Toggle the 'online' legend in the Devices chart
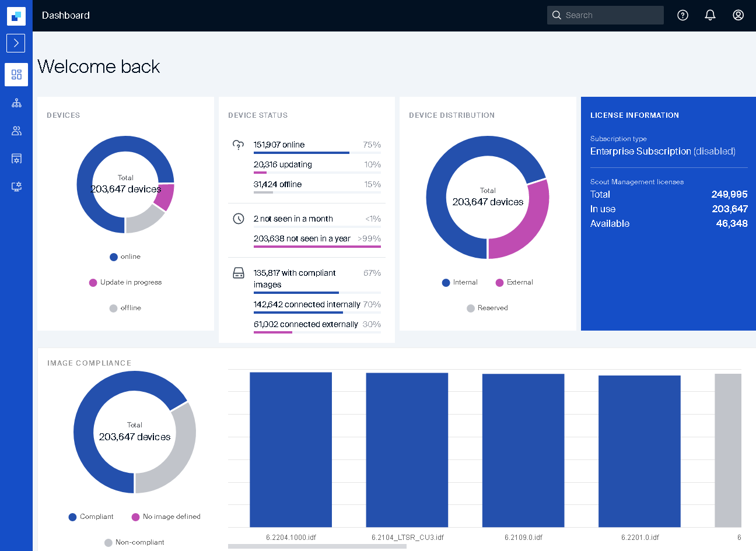 (125, 257)
